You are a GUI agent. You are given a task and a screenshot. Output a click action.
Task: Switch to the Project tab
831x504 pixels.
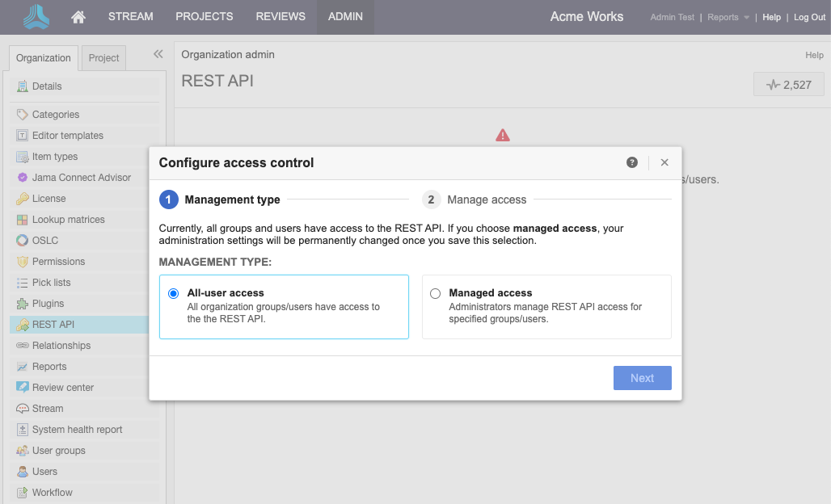[x=103, y=57]
